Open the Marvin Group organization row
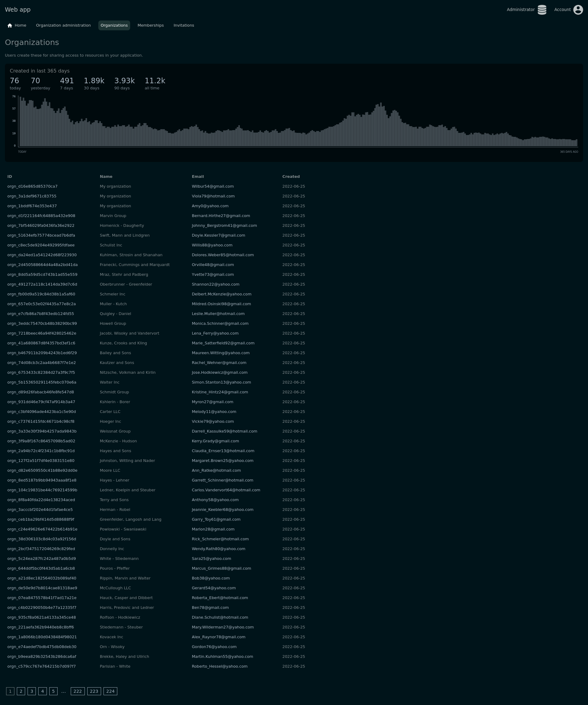This screenshot has width=588, height=705. (x=113, y=216)
